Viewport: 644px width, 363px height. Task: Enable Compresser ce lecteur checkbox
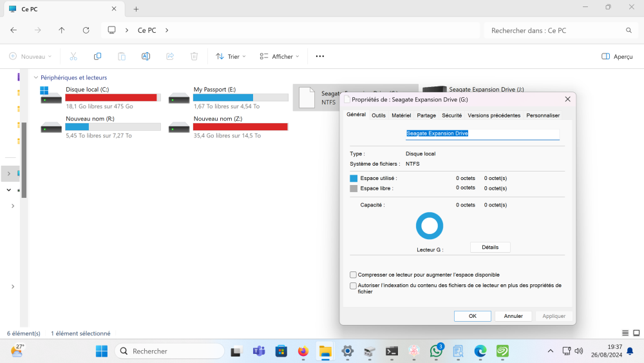coord(353,275)
